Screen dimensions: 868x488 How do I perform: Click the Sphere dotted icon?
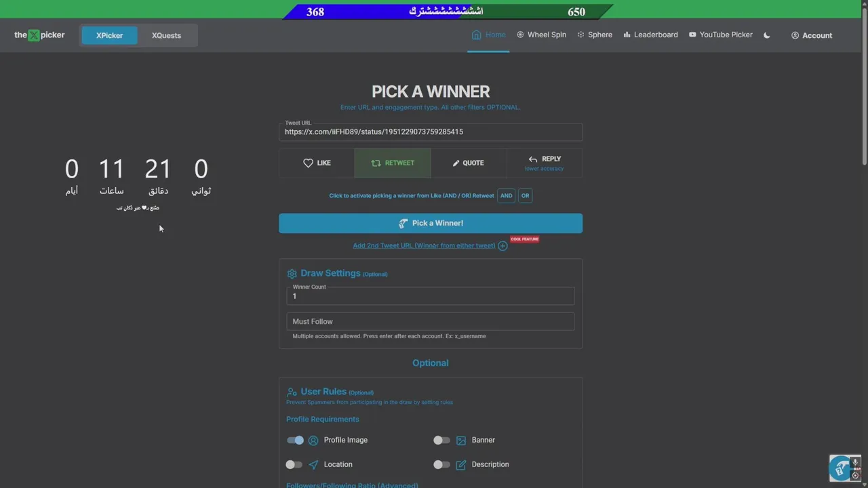point(581,35)
